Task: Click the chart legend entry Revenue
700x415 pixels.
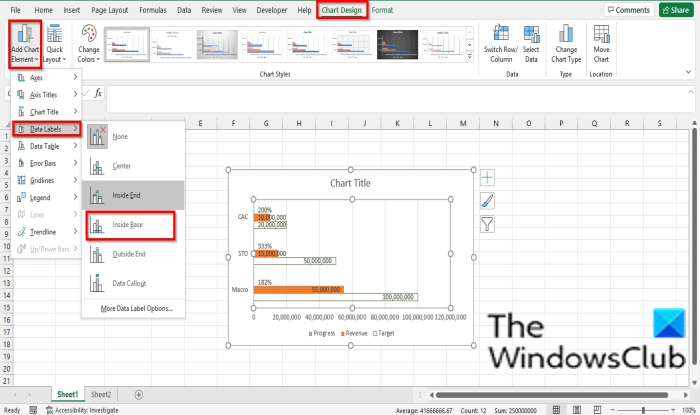Action: (354, 333)
